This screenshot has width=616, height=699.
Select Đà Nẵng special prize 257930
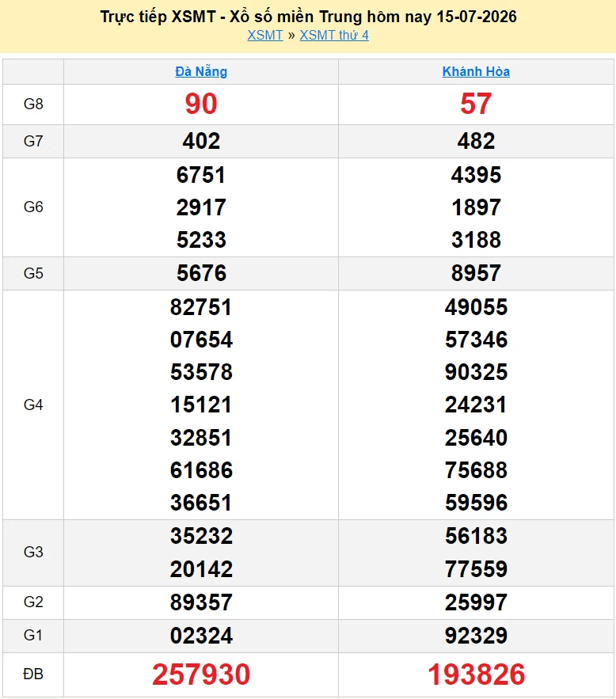coord(201,674)
